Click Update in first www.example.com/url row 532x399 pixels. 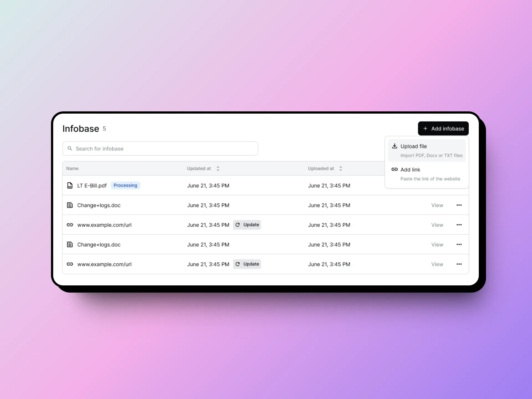247,225
